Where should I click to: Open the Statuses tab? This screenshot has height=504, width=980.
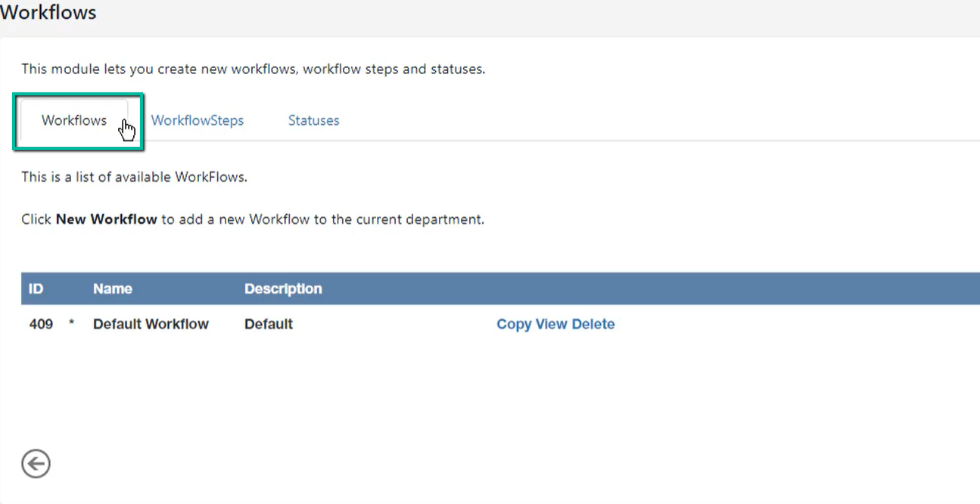point(313,120)
